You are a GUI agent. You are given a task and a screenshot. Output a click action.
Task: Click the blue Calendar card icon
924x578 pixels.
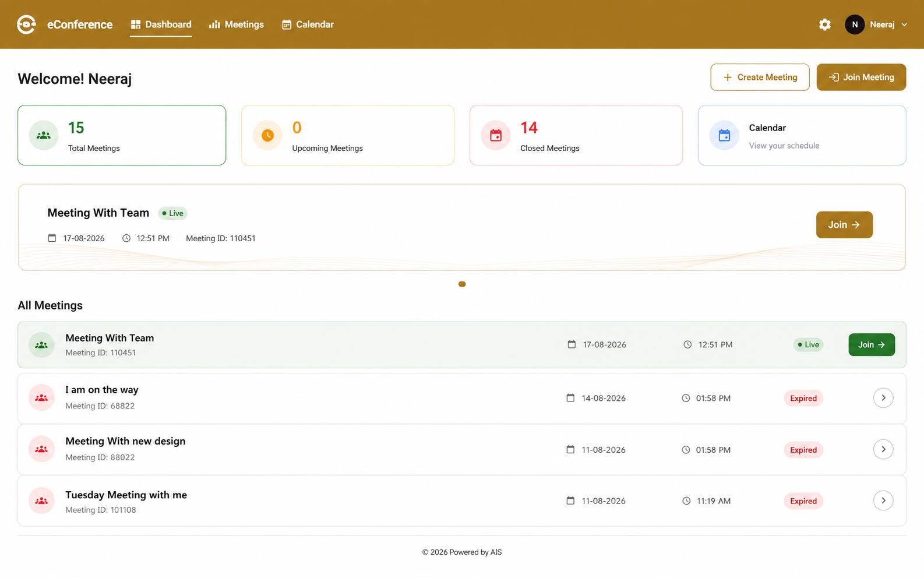click(x=724, y=135)
